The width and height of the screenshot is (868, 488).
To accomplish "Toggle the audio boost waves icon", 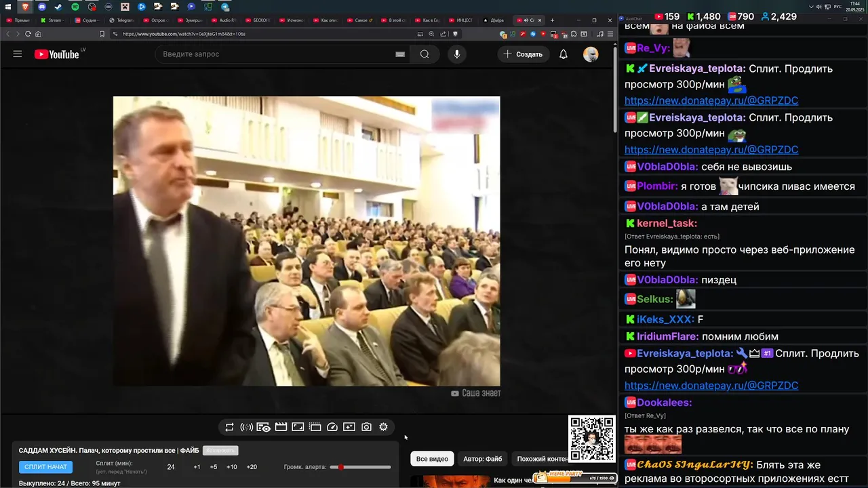I will [246, 427].
